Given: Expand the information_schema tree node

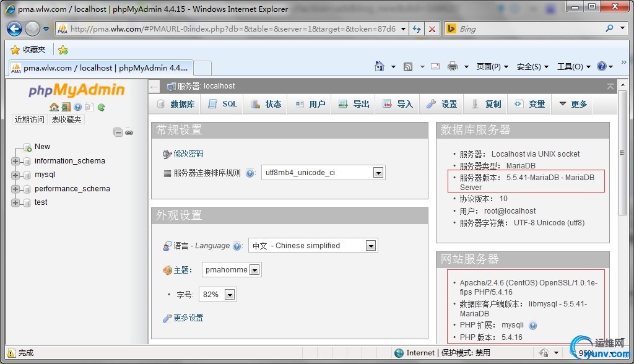Looking at the screenshot, I should tap(15, 162).
